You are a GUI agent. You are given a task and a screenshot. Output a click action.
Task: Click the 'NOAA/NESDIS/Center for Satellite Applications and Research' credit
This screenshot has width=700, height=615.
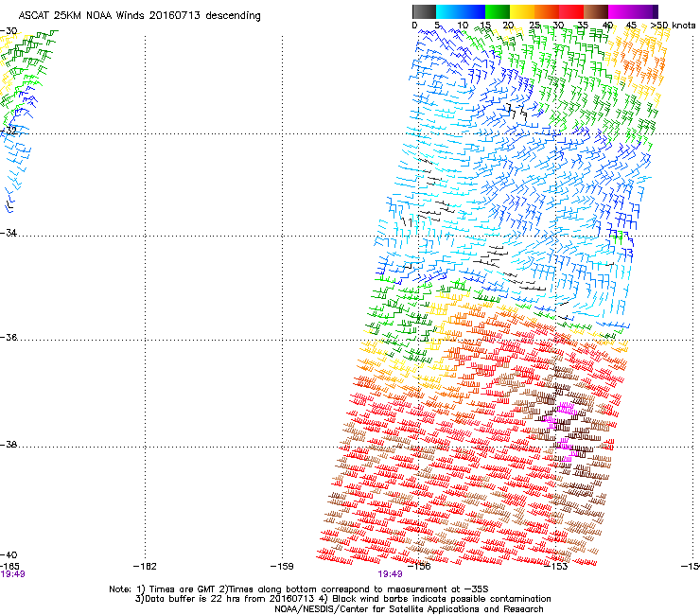(x=409, y=608)
